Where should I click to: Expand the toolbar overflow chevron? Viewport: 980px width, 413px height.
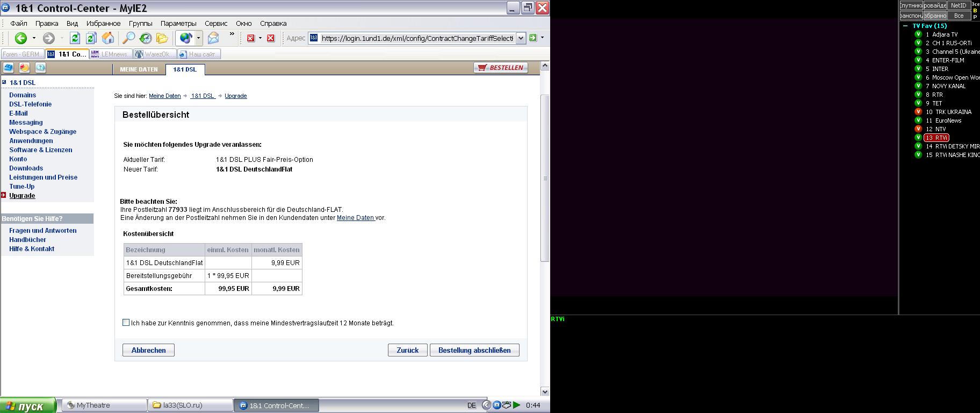[x=232, y=34]
